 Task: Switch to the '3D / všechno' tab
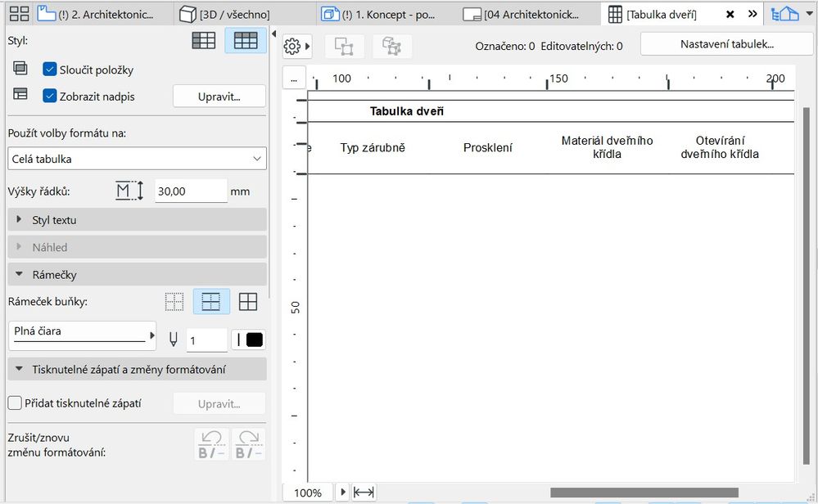(224, 14)
